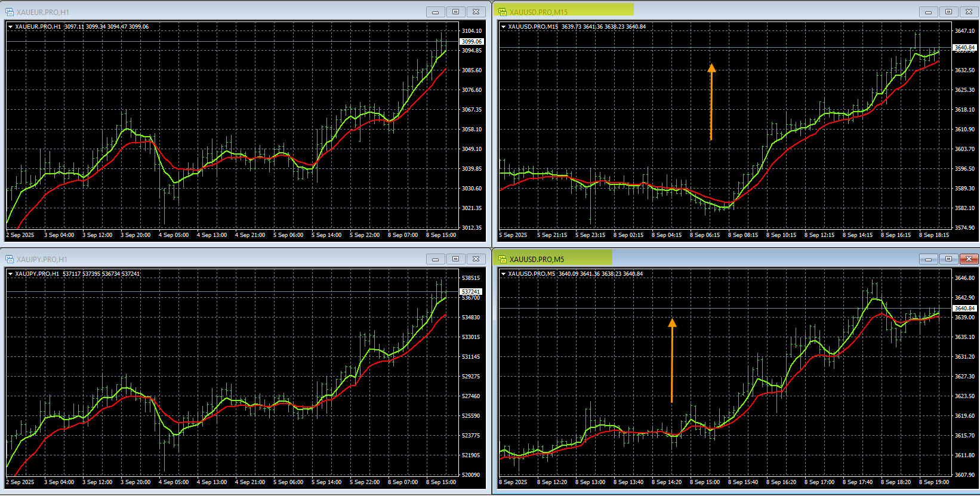Click the XAUUSD.PRO,M15 chart window icon
The height and width of the screenshot is (496, 980).
[x=503, y=12]
